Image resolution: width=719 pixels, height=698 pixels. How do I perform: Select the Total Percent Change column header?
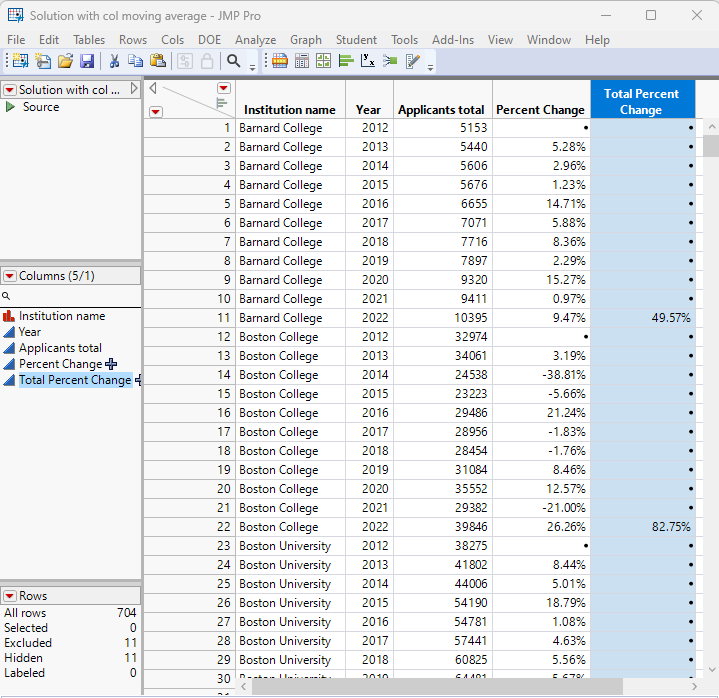642,100
